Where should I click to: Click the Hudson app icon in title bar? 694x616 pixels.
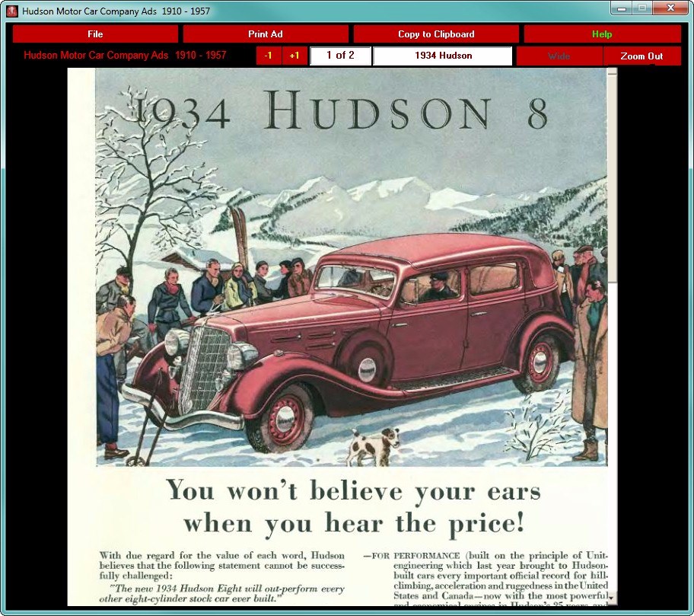pyautogui.click(x=12, y=11)
